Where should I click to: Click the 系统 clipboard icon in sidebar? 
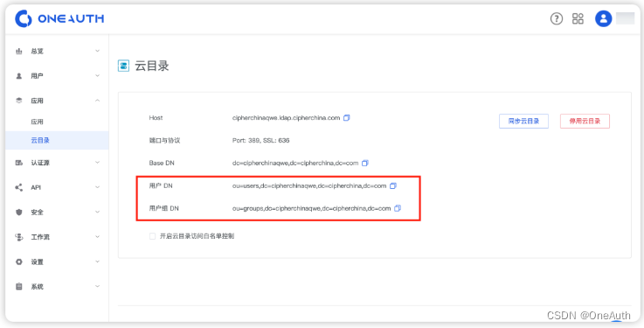[19, 287]
